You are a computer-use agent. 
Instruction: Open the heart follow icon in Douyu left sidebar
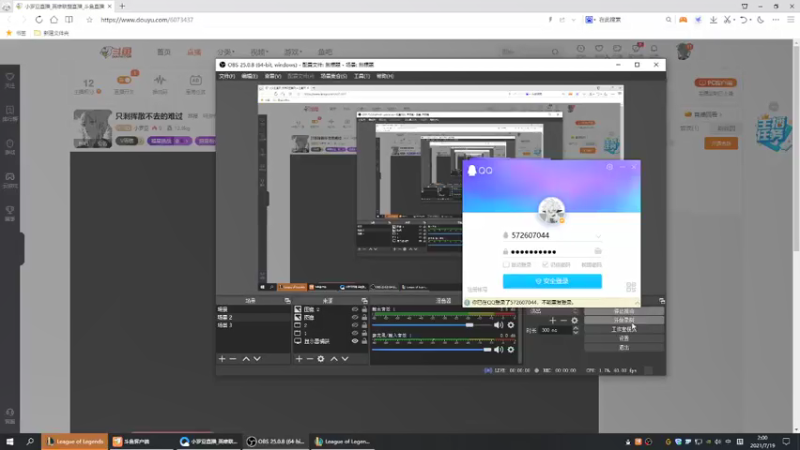(10, 77)
